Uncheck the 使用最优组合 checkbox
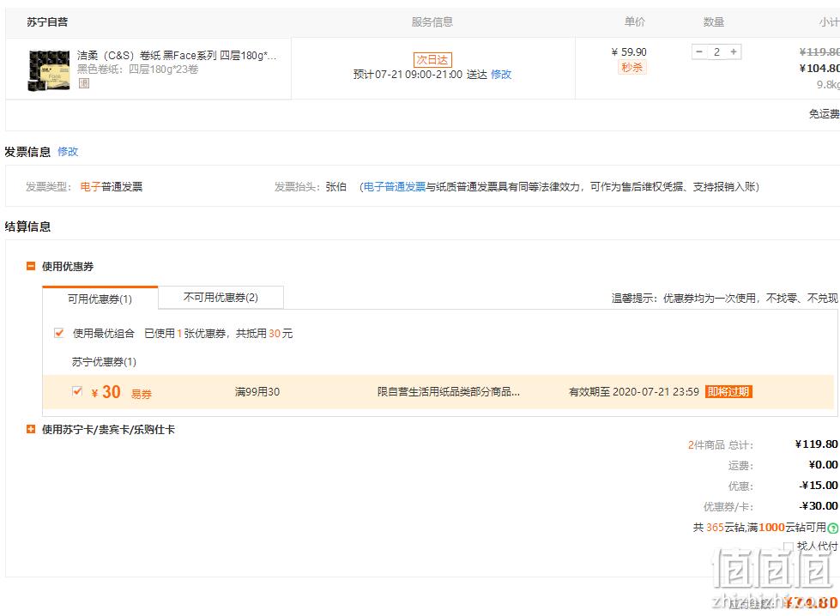 [59, 333]
